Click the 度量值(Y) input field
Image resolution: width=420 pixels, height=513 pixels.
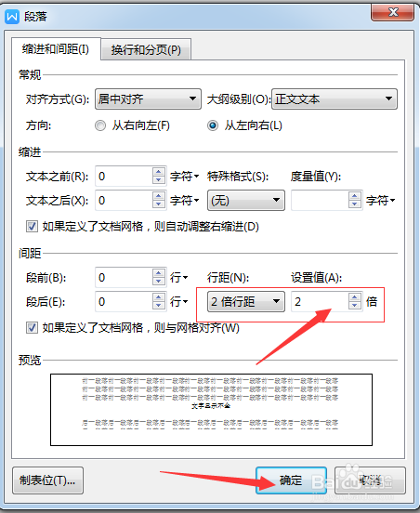click(320, 200)
